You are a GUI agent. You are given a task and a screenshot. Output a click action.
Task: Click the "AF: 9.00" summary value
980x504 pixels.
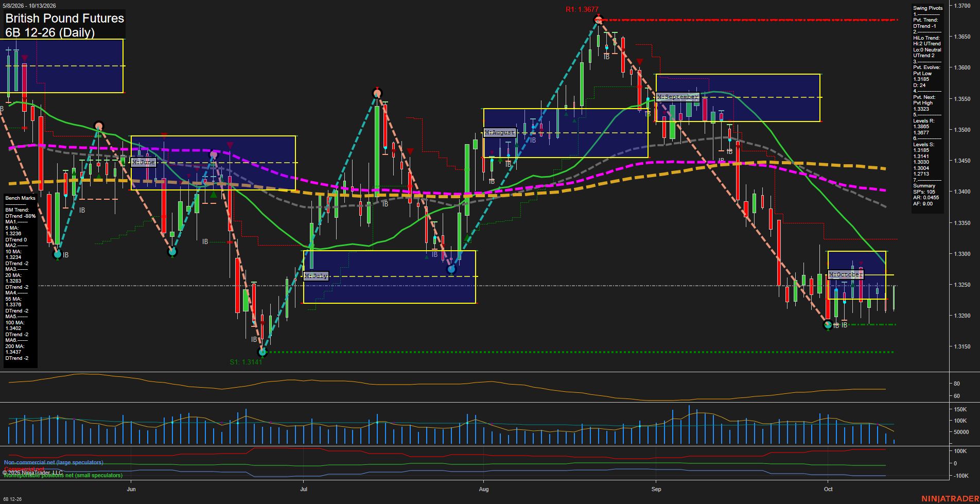(923, 204)
